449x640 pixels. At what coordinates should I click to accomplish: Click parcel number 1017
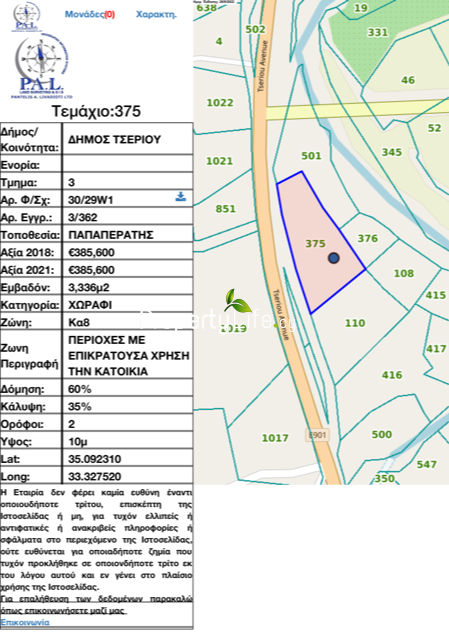275,438
